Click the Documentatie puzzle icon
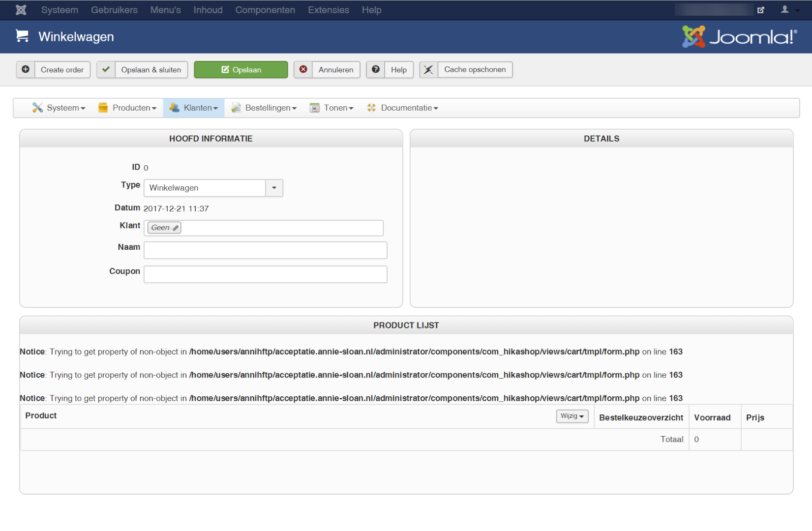The height and width of the screenshot is (531, 812). tap(371, 108)
